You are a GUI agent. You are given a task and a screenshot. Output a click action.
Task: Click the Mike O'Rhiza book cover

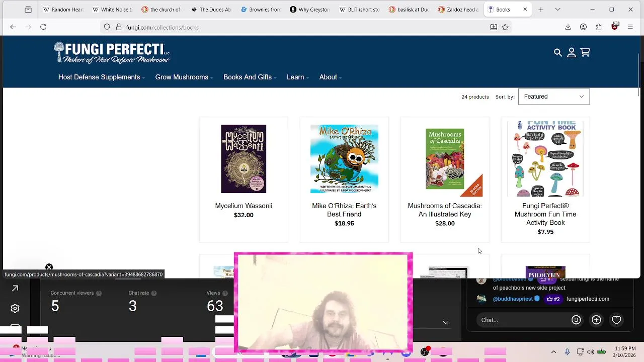coord(344,159)
